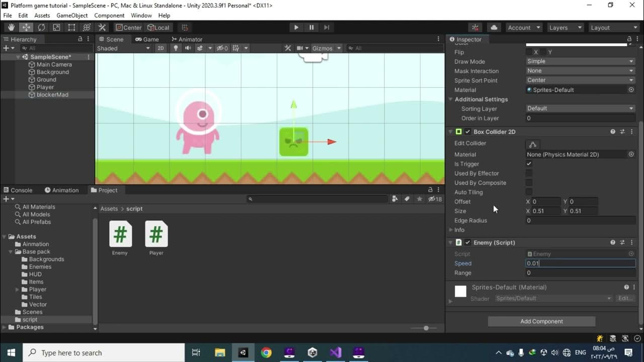Select the Rotate tool
The width and height of the screenshot is (644, 362).
click(x=41, y=28)
